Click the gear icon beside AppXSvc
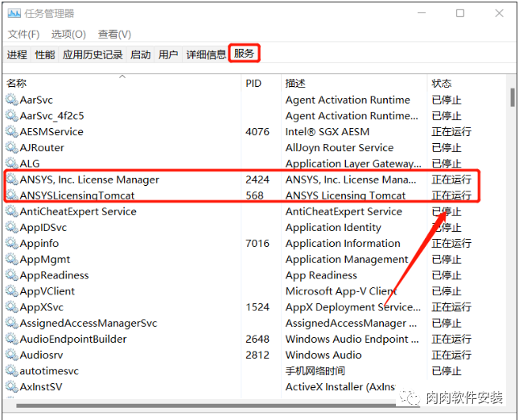The height and width of the screenshot is (420, 519). pyautogui.click(x=11, y=307)
